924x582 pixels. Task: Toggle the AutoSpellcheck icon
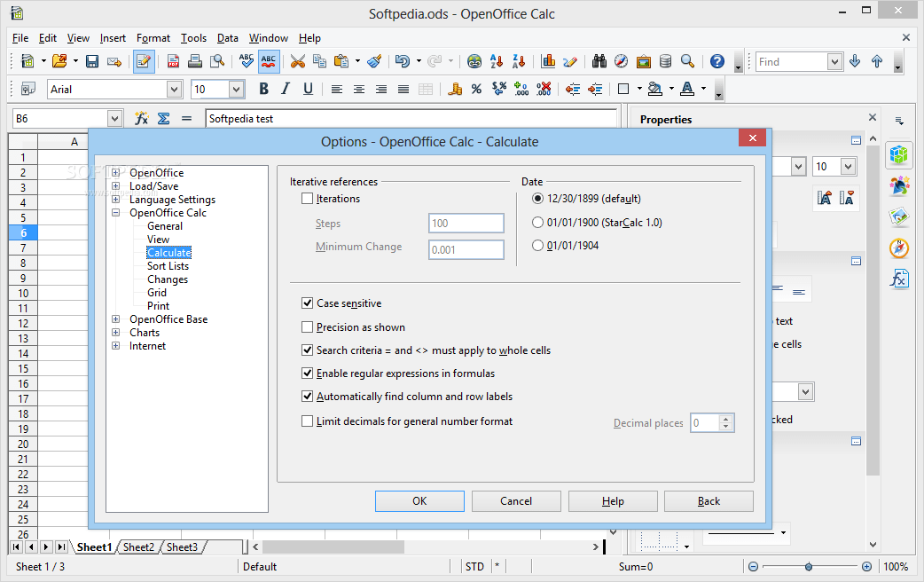(x=269, y=61)
